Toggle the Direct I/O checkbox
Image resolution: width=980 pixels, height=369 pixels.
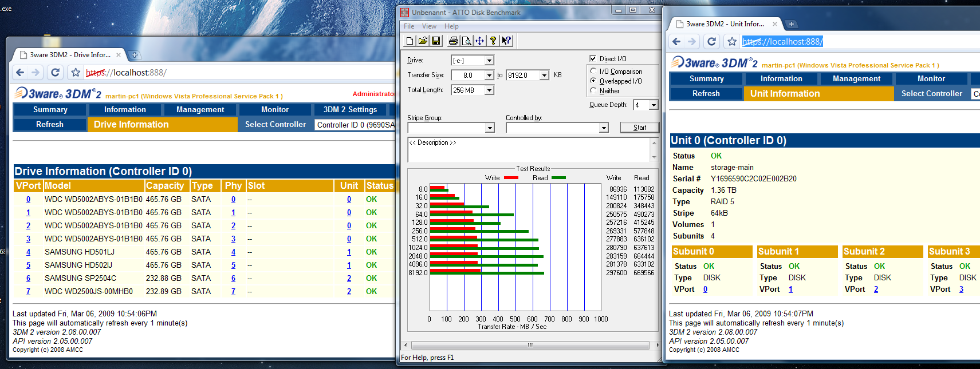(593, 58)
